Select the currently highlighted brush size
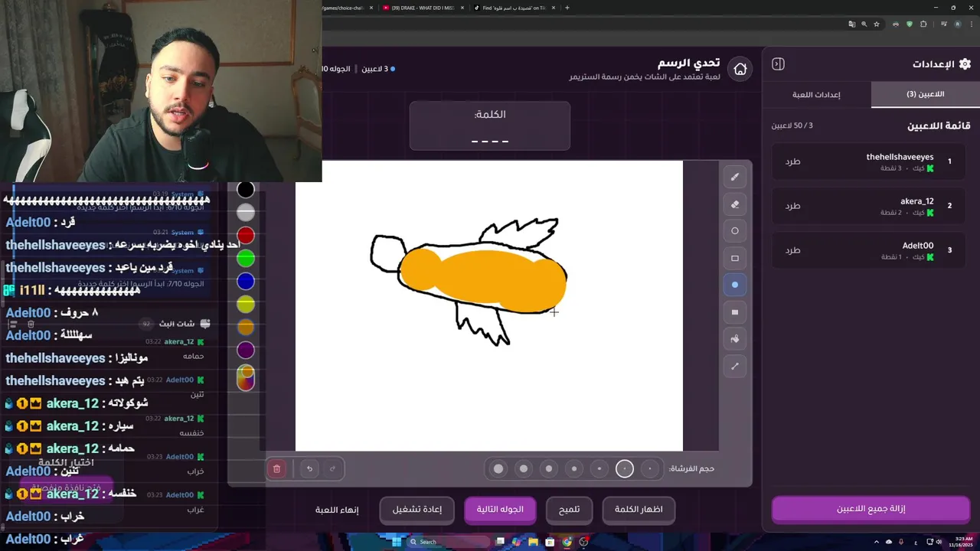Image resolution: width=980 pixels, height=551 pixels. click(x=625, y=468)
